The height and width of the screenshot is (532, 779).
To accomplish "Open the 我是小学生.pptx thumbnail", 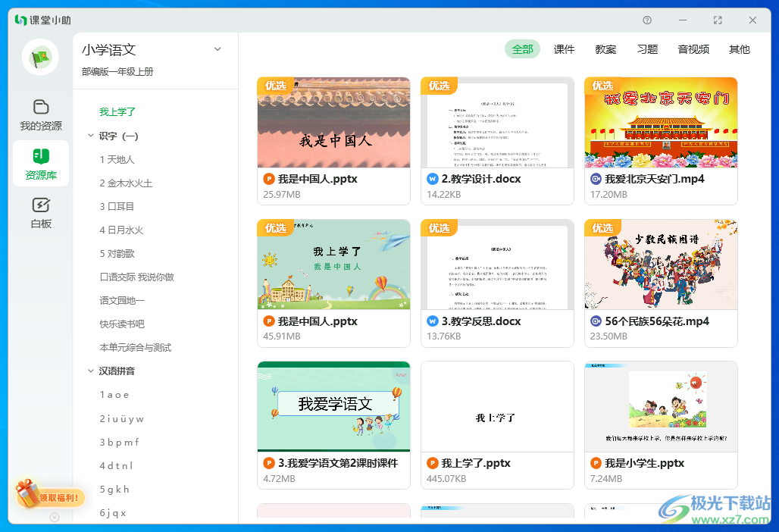I will (x=661, y=406).
